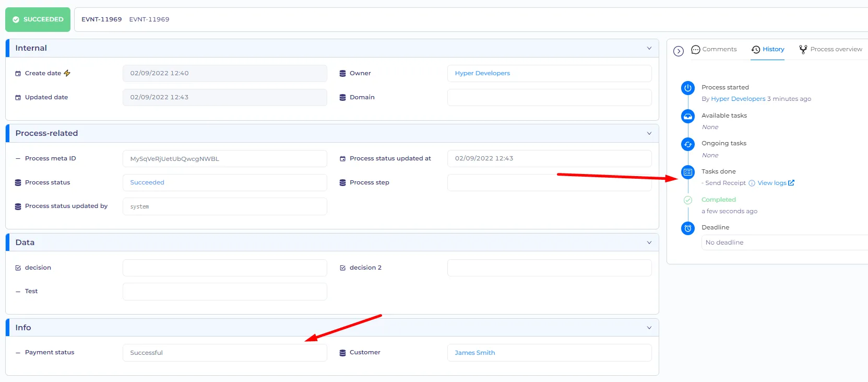
Task: Collapse the Info section
Action: coord(649,328)
